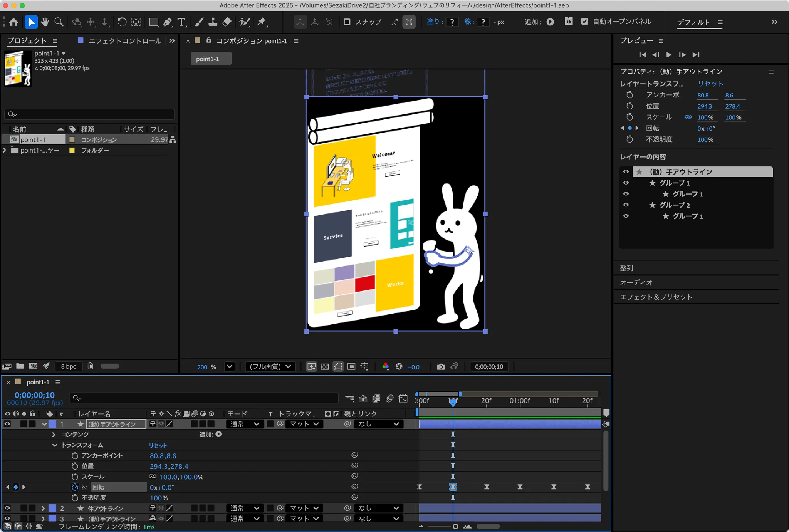
Task: Select the Selection arrow tool
Action: tap(31, 22)
